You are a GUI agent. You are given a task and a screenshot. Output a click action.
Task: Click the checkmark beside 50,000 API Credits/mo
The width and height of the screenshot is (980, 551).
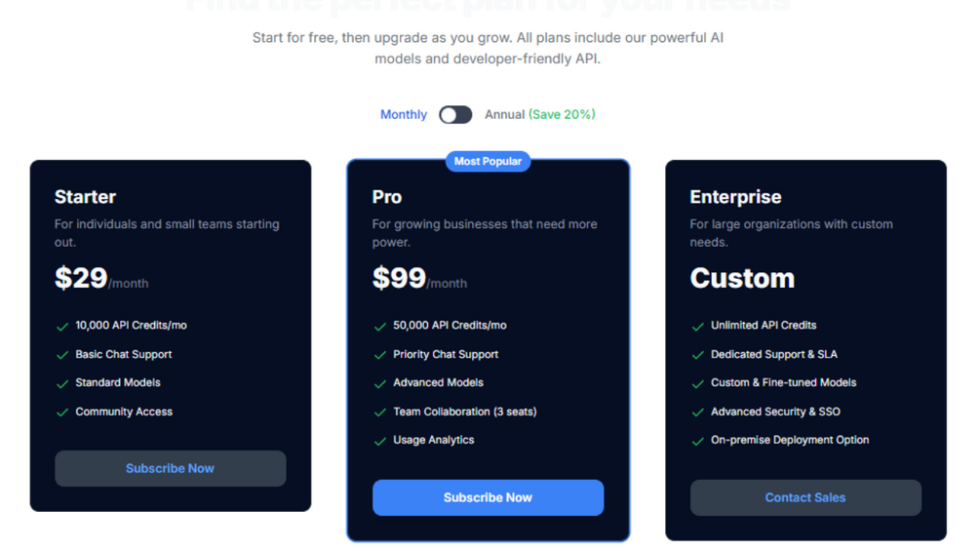(x=380, y=327)
